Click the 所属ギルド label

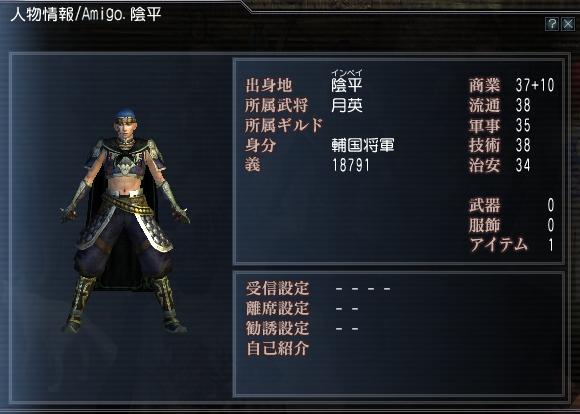point(284,126)
